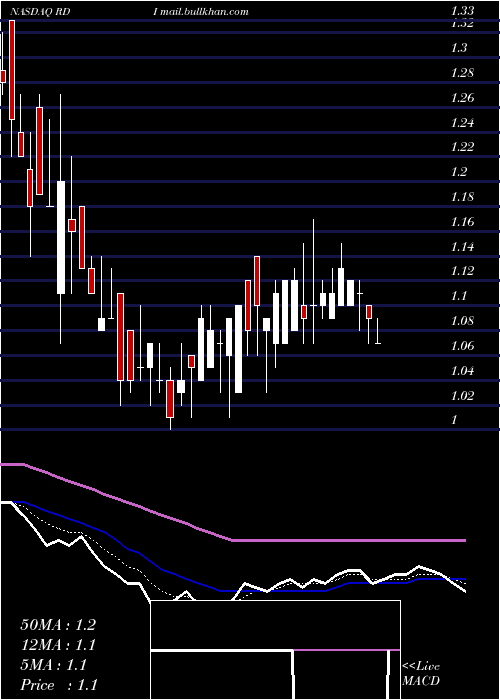
Task: Click the 1.24 price axis label
Action: click(462, 122)
